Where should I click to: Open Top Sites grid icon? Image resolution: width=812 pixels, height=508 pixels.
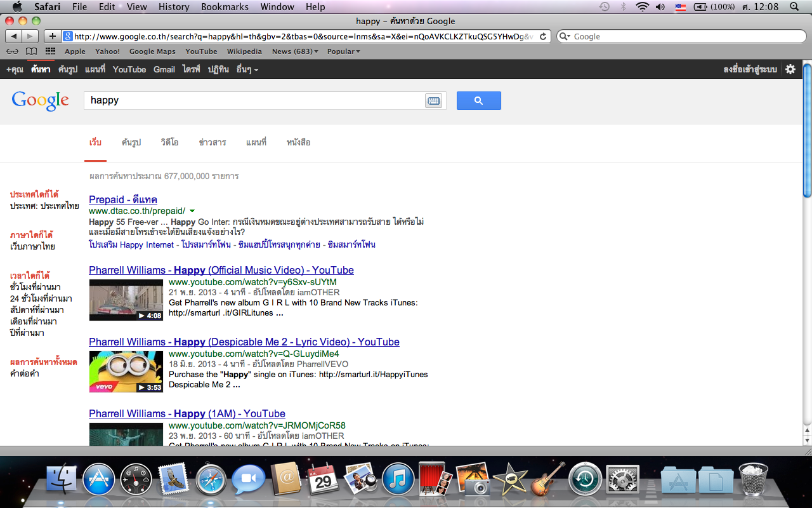click(50, 51)
